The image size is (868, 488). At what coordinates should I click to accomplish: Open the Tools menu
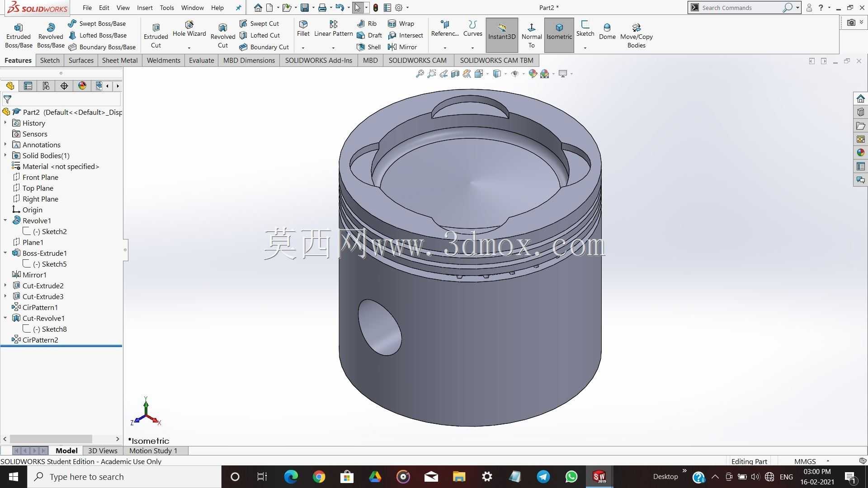tap(167, 8)
